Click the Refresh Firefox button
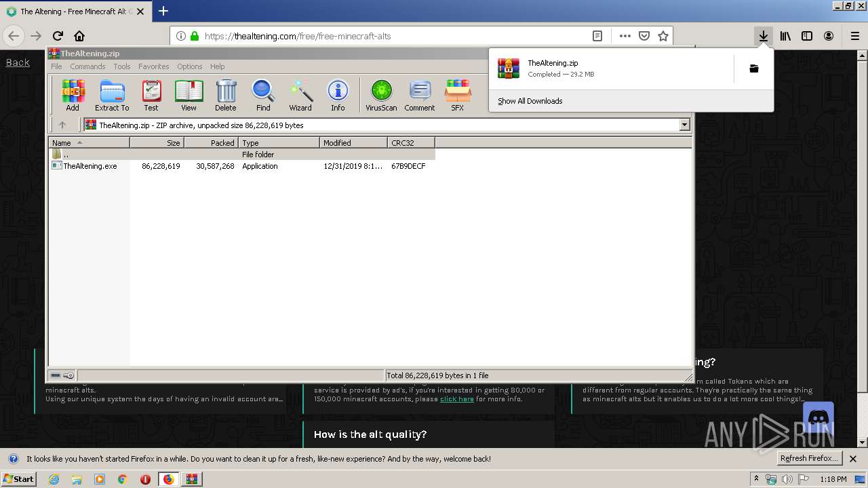 pyautogui.click(x=809, y=458)
